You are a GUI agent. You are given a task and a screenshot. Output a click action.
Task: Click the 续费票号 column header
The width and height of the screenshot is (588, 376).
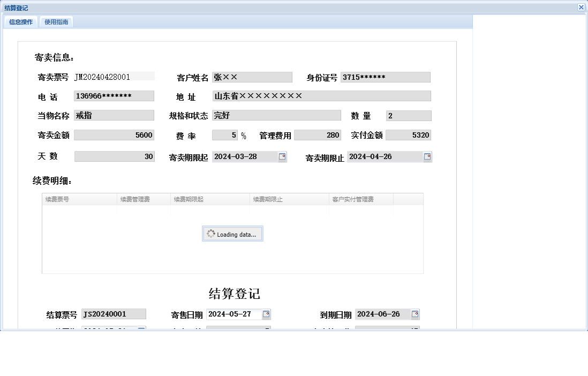(x=80, y=198)
